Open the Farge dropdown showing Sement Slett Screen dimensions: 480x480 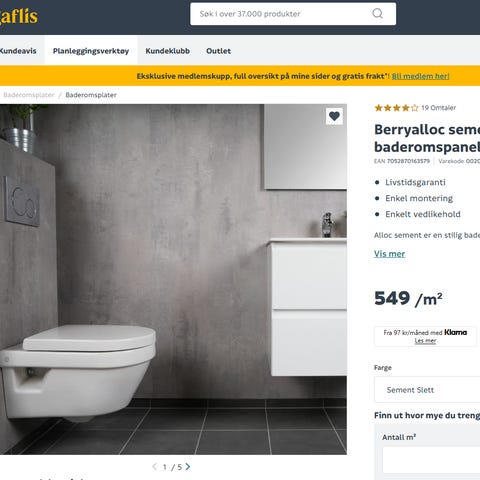click(427, 390)
